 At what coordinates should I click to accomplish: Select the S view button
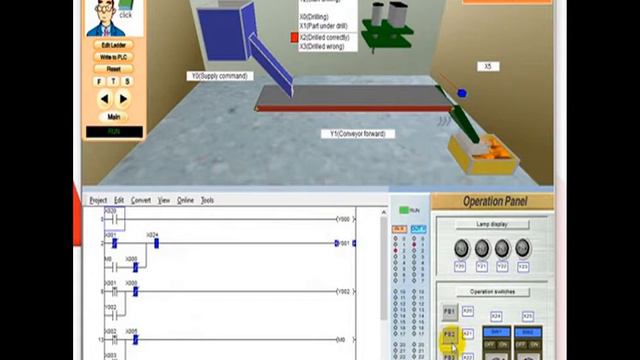(x=127, y=81)
